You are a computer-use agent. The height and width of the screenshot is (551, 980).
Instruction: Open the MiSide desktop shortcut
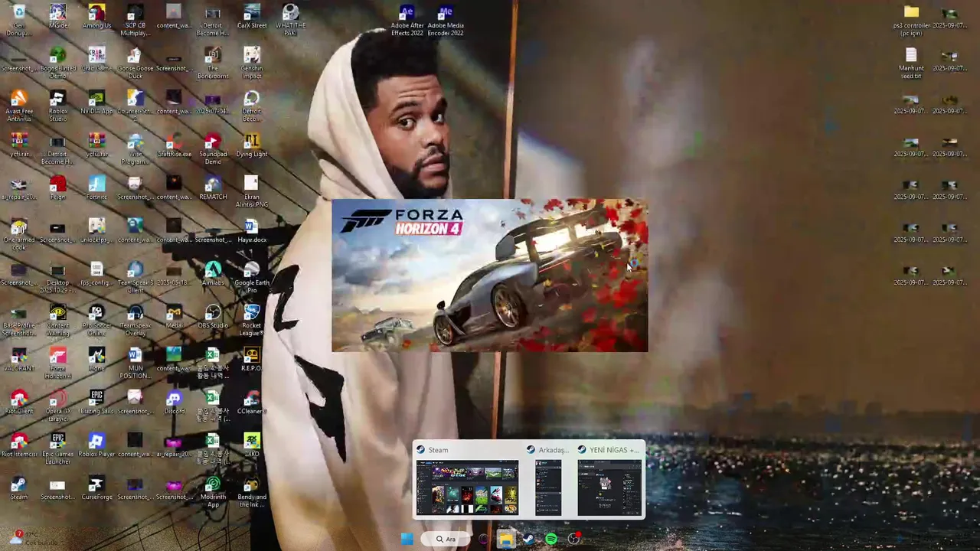pyautogui.click(x=57, y=18)
